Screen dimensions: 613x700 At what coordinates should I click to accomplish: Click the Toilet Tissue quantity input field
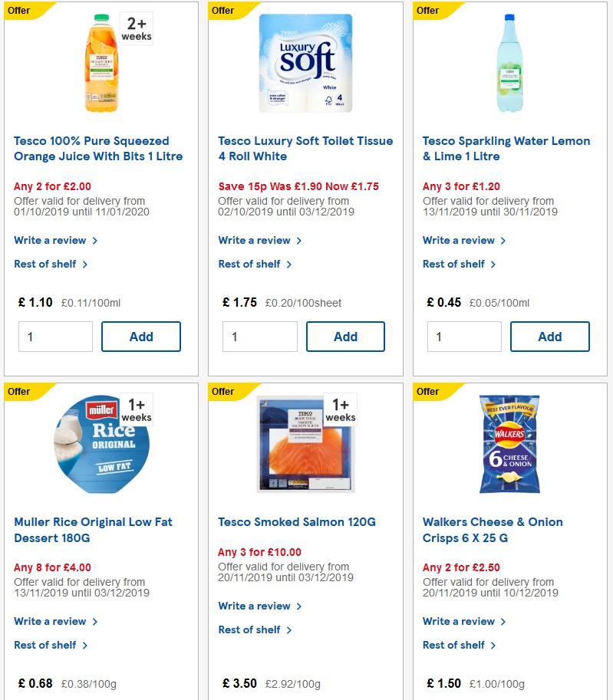pos(259,336)
